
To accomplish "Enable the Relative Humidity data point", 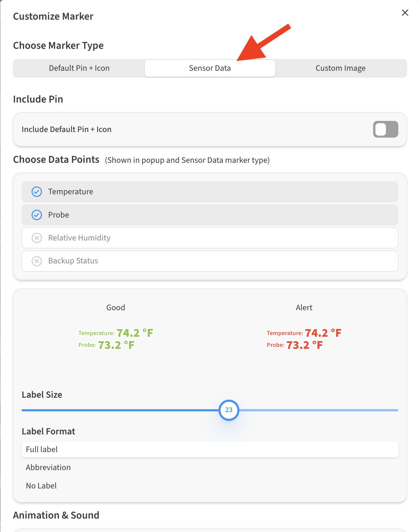I will (210, 238).
